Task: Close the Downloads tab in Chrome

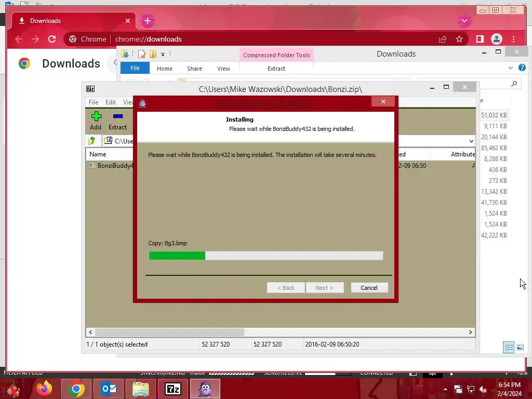Action: pyautogui.click(x=128, y=21)
